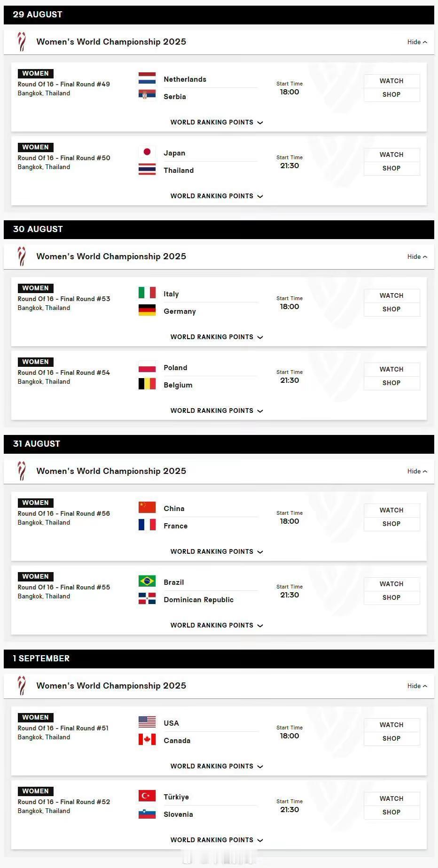
Task: Hide the 31 August championship section
Action: coord(417,471)
